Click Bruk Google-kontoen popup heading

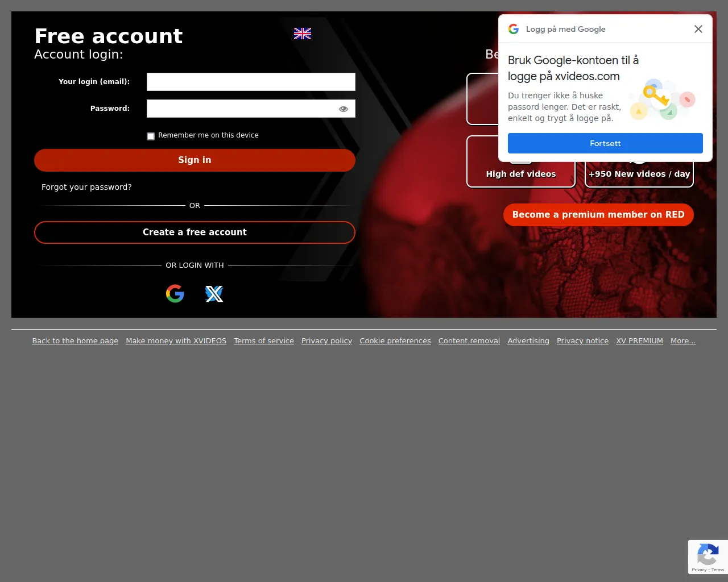[573, 68]
